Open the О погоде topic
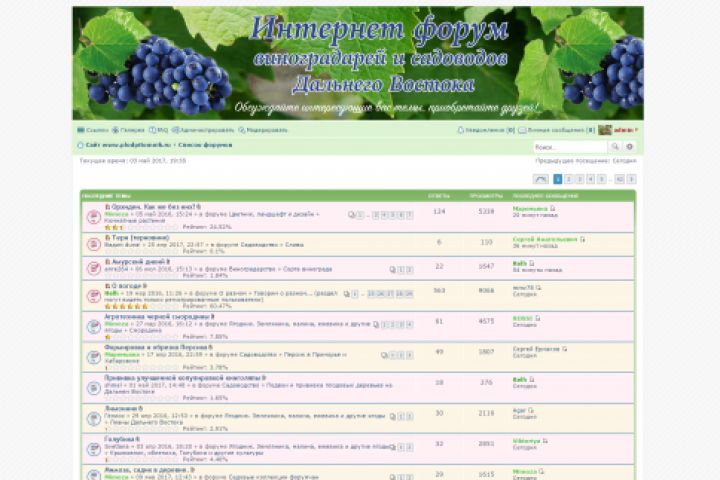Viewport: 720px width, 480px height. click(126, 286)
